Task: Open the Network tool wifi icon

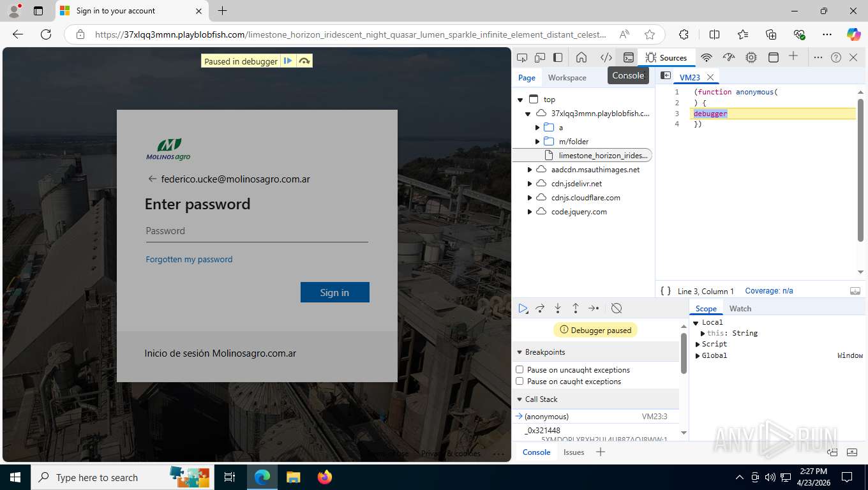Action: pyautogui.click(x=706, y=57)
